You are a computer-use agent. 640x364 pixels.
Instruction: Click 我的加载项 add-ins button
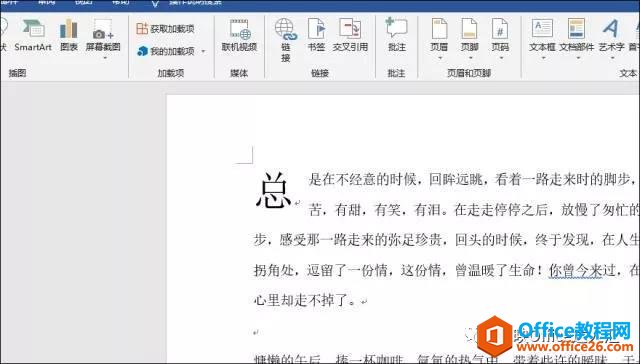pos(167,51)
